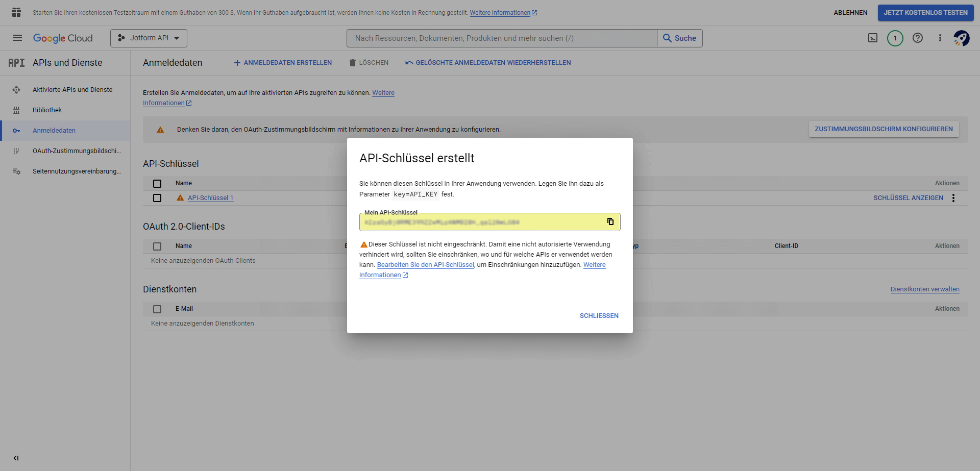The height and width of the screenshot is (471, 980).
Task: Open the main navigation hamburger menu
Action: pyautogui.click(x=17, y=38)
